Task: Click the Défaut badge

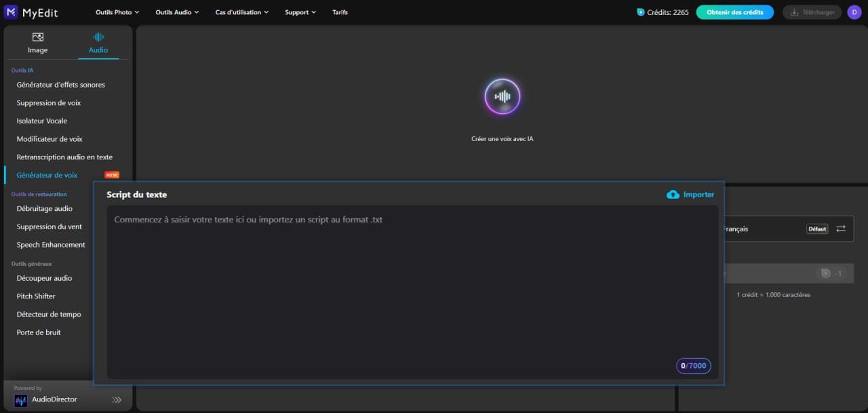Action: pyautogui.click(x=817, y=229)
